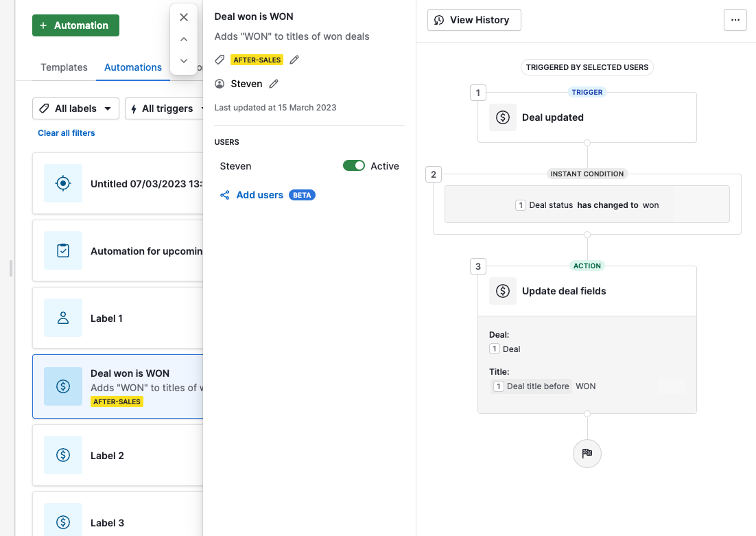Deactivate the Active toggle for Steven
The height and width of the screenshot is (536, 756).
(x=354, y=165)
